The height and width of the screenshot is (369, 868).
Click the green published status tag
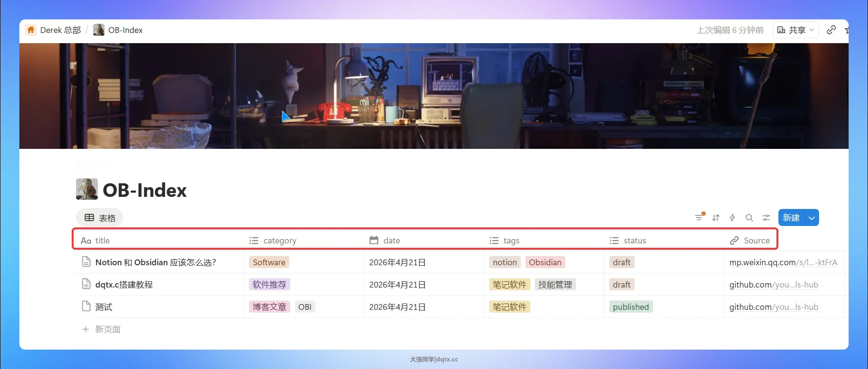tap(631, 307)
